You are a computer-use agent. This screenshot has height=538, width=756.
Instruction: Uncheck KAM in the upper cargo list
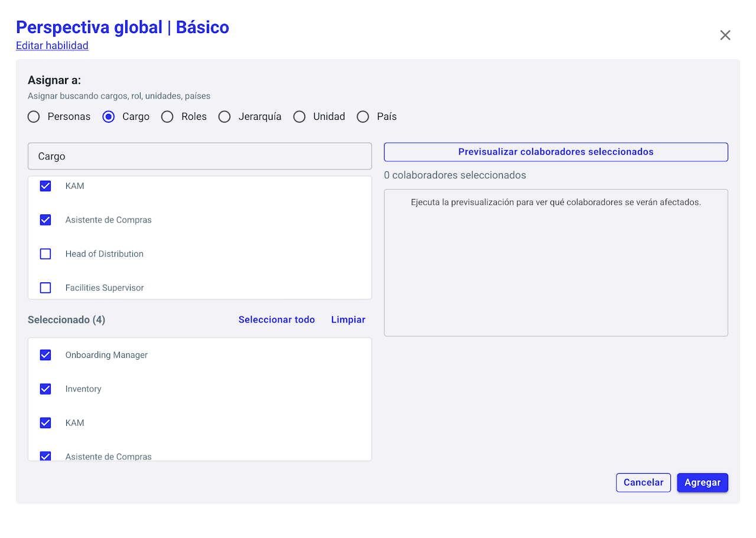(45, 186)
